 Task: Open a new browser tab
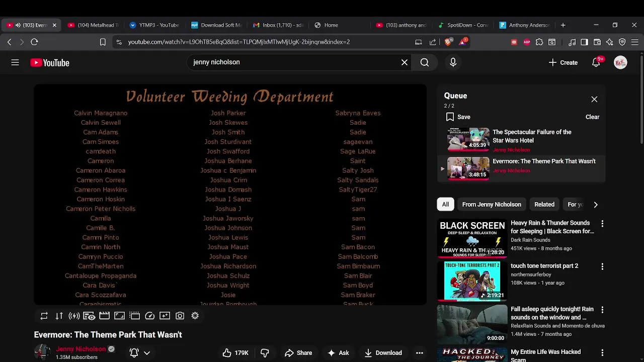click(x=563, y=25)
